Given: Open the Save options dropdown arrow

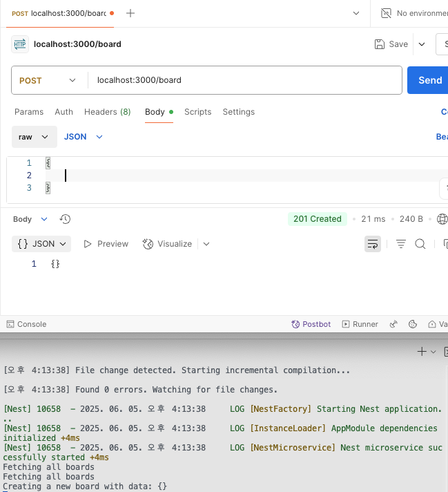Looking at the screenshot, I should point(422,44).
